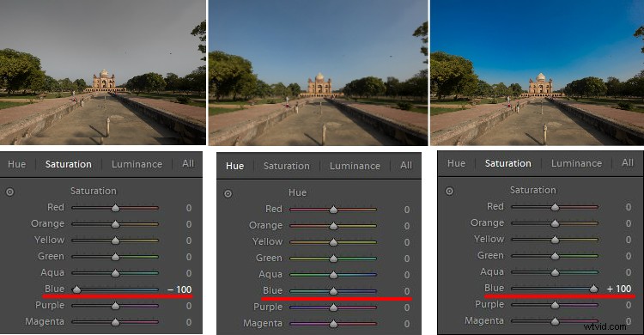644x335 pixels.
Task: Click Blue saturation slider handle set to +100
Action: tap(593, 289)
